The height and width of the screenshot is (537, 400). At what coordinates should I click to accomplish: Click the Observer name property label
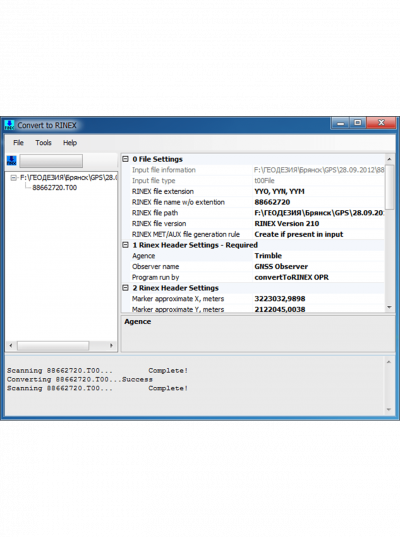[x=155, y=266]
